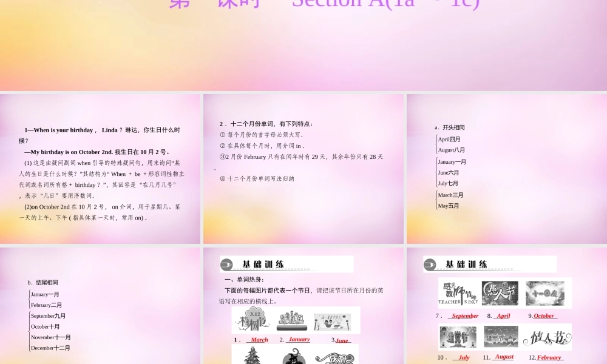Click the bolded When is your birthday text
Screen dimensions: 607x364
click(x=63, y=130)
